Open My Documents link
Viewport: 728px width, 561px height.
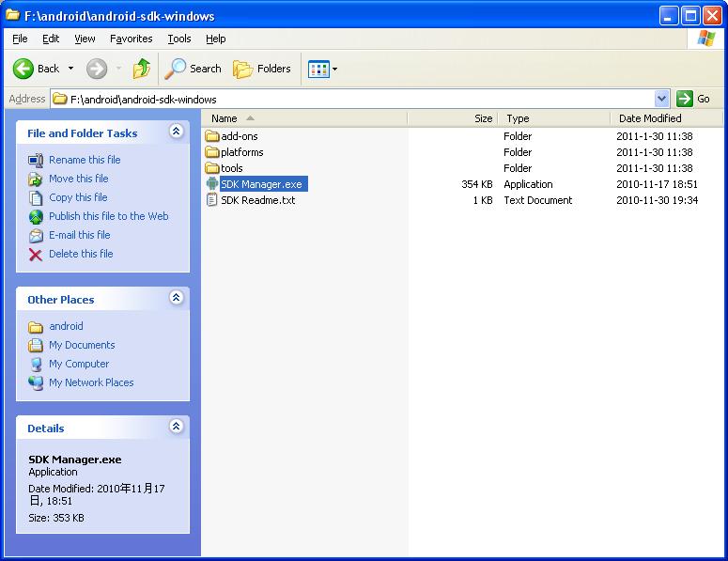click(x=82, y=345)
